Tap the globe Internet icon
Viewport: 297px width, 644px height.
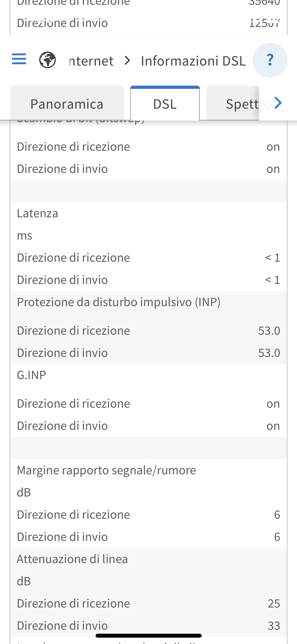point(48,60)
